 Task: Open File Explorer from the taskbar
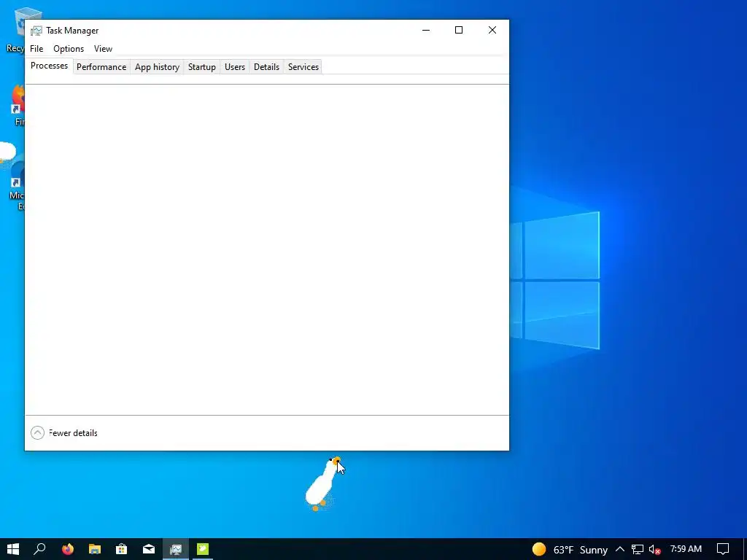(95, 549)
